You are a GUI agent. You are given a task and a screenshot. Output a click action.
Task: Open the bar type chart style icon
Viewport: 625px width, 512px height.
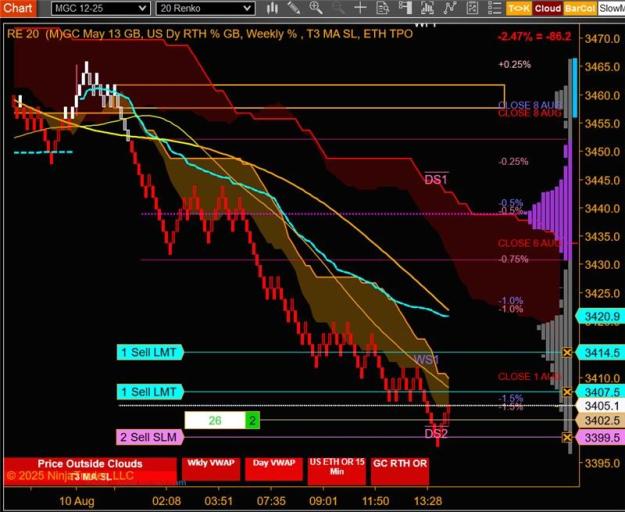pyautogui.click(x=272, y=8)
